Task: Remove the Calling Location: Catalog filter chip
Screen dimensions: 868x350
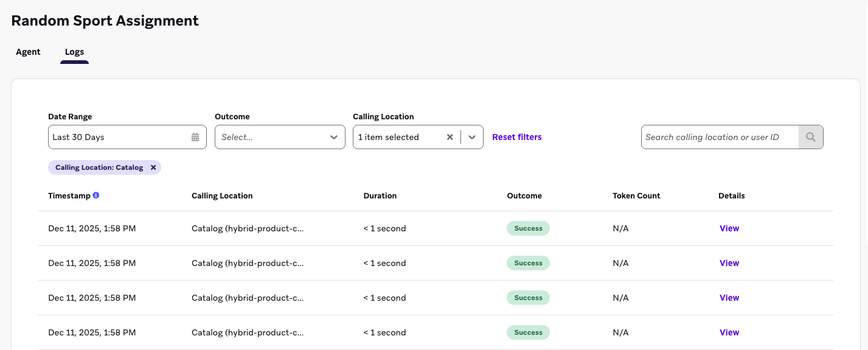Action: [153, 167]
